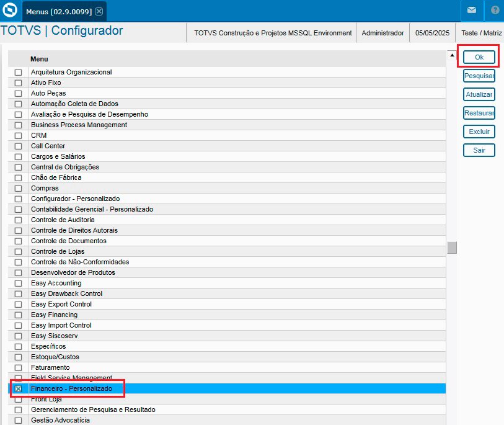Select the Avaliação e Pesquisa de Desempenho row
The image size is (504, 425).
227,115
